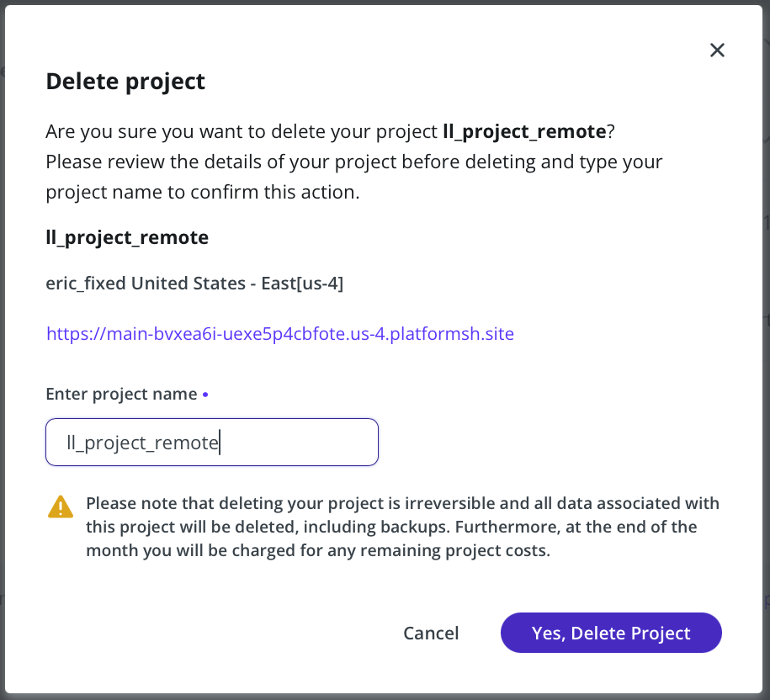Click the eric_fixed United States region text
The image size is (770, 700).
coord(194,283)
